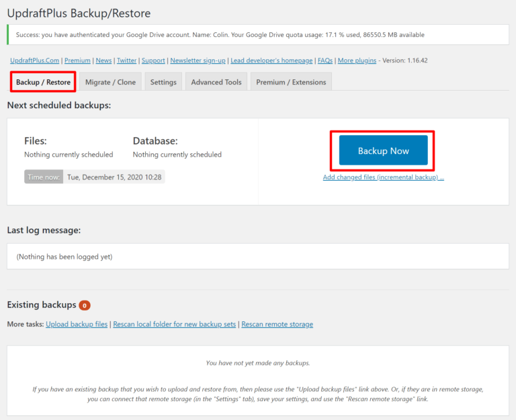
Task: Follow the News link
Action: pos(103,60)
